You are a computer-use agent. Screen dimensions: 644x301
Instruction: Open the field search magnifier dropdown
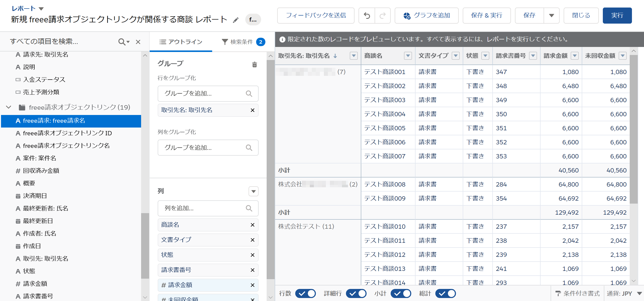[124, 42]
